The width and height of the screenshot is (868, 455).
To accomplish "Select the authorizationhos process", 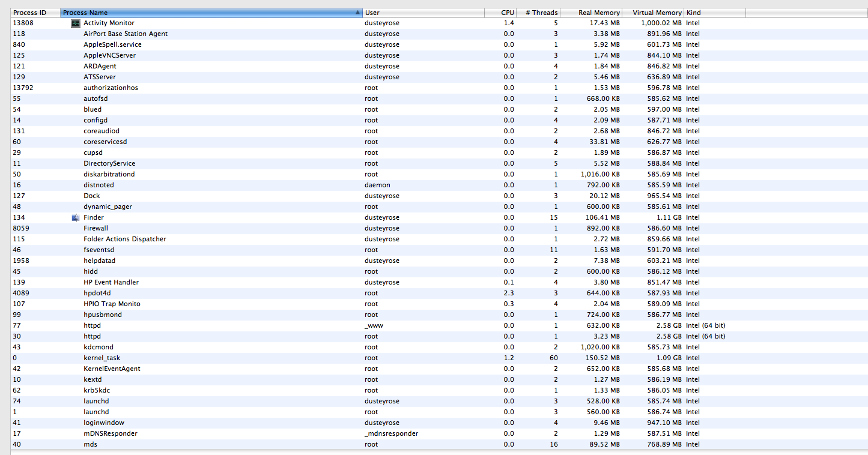I will (x=439, y=88).
